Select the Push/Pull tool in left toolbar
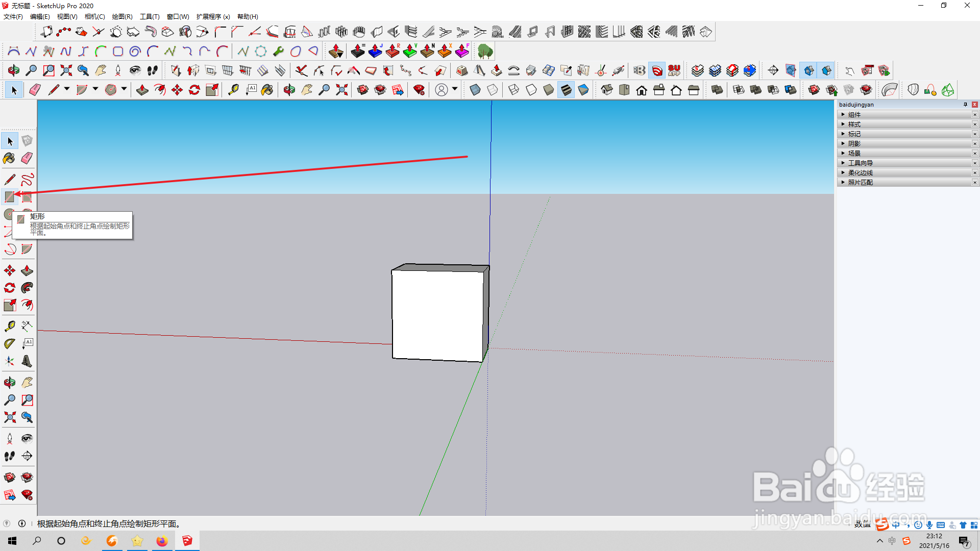Screen dimensions: 980x551 click(x=27, y=270)
